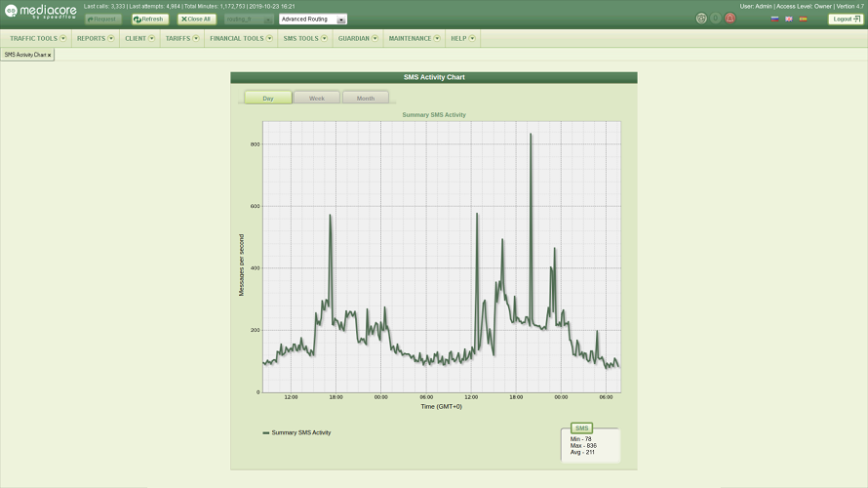The image size is (868, 488).
Task: Switch language using the UK flag
Action: (x=789, y=19)
